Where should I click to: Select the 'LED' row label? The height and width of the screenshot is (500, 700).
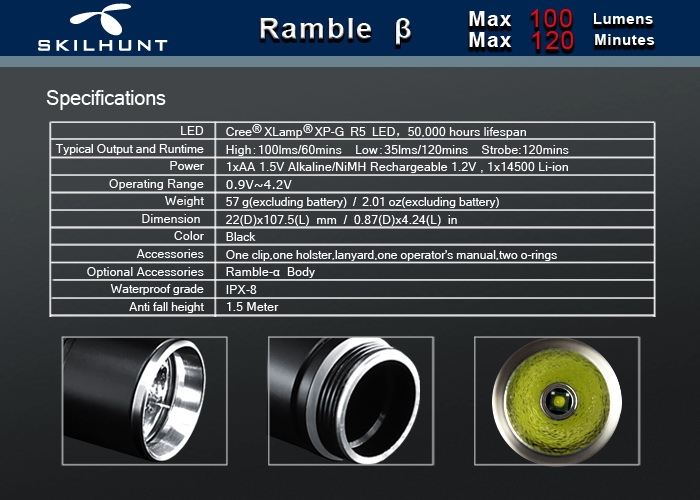pyautogui.click(x=192, y=131)
